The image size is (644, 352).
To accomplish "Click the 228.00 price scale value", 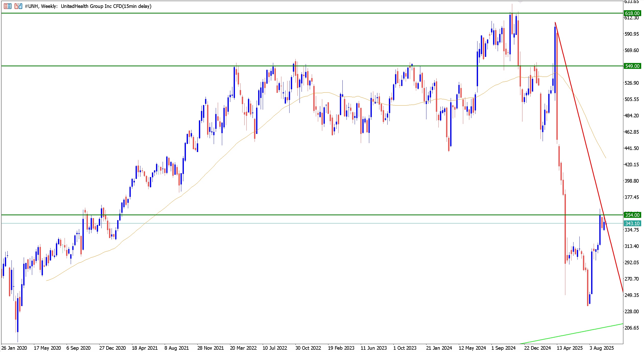I will 631,311.
